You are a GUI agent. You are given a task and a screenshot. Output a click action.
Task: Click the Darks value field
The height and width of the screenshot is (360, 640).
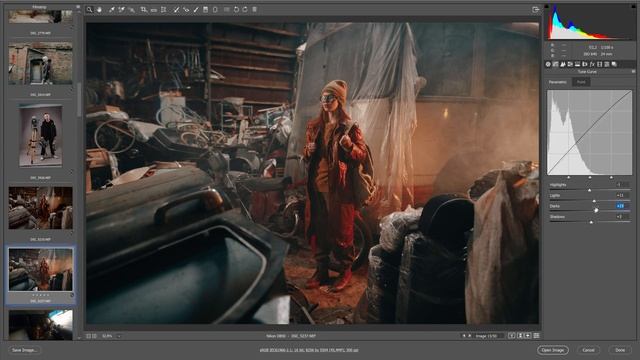(622, 206)
